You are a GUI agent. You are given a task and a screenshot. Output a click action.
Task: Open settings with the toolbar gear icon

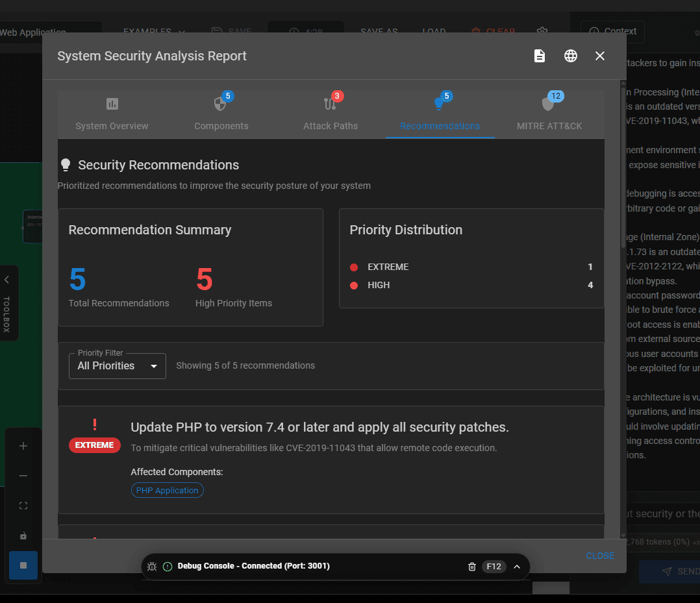pyautogui.click(x=542, y=31)
